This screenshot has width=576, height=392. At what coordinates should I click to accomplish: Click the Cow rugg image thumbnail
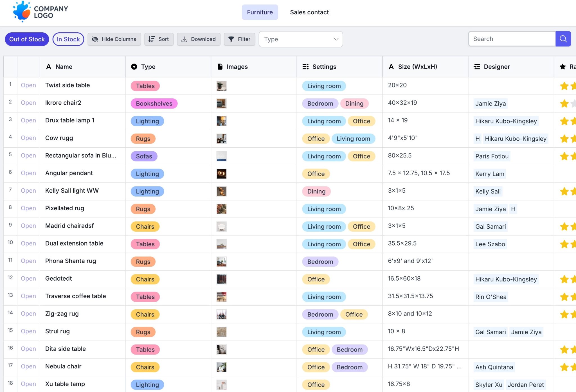pos(222,139)
